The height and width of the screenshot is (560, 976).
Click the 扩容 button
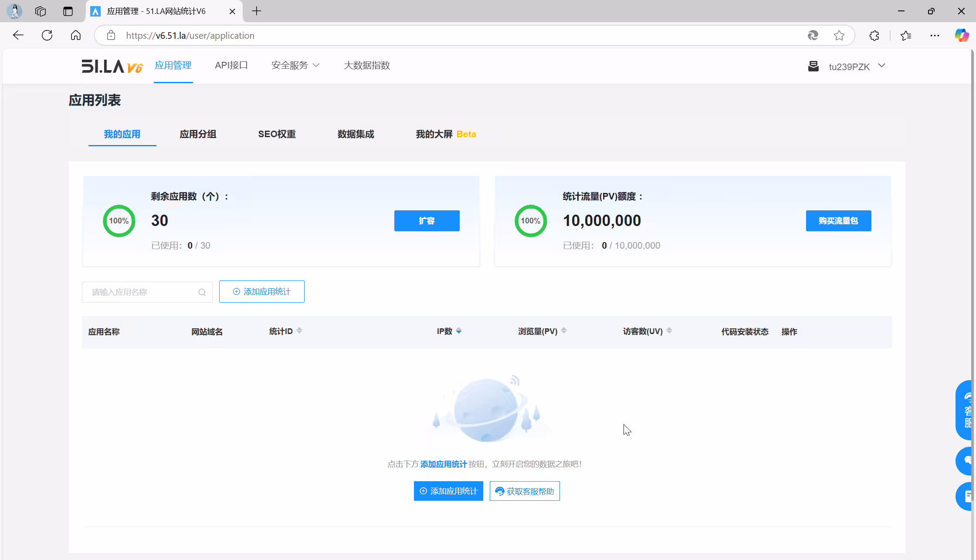pyautogui.click(x=427, y=221)
